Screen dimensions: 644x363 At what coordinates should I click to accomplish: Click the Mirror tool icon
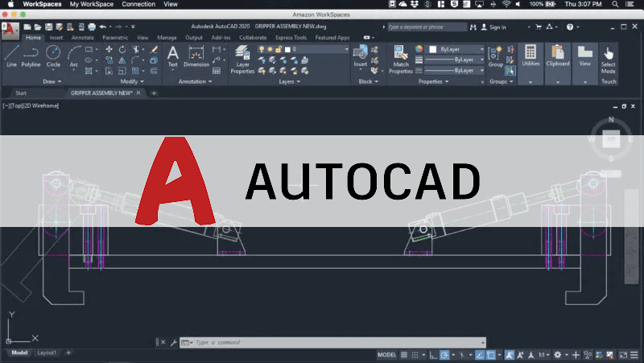coord(122,60)
